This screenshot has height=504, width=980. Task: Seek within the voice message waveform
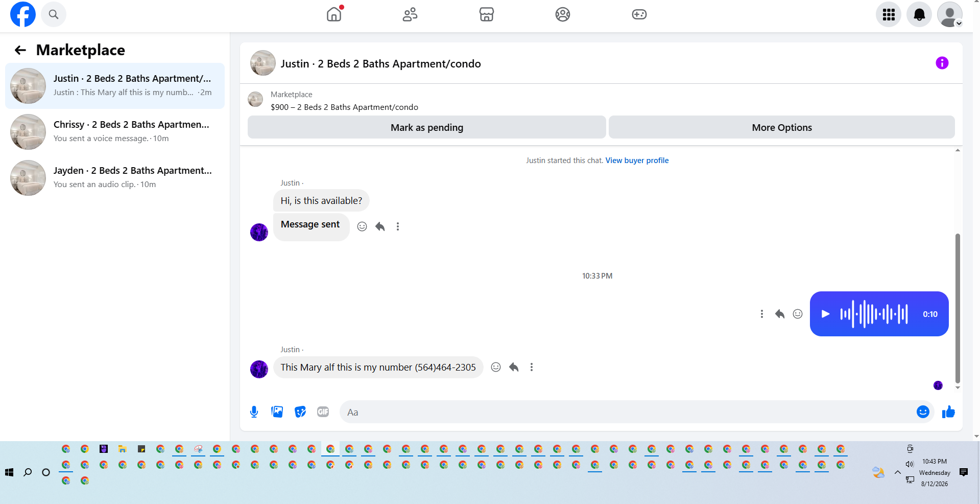click(x=874, y=314)
